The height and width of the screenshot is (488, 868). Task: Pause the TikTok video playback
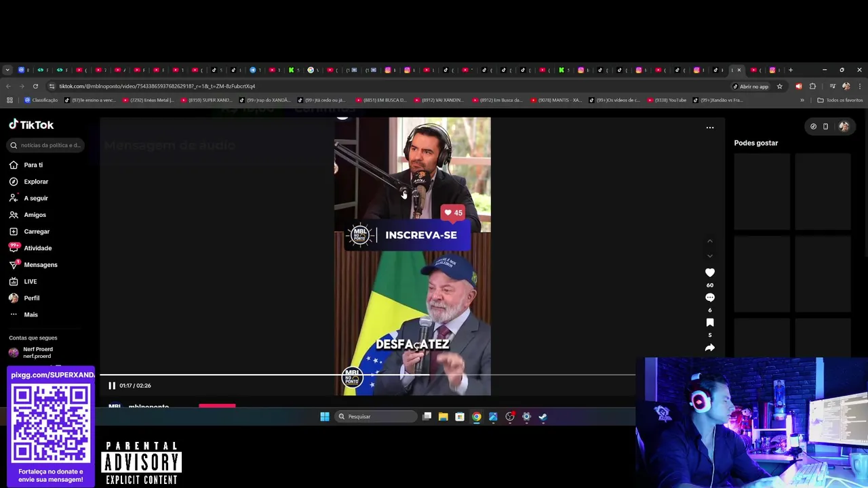(x=112, y=386)
